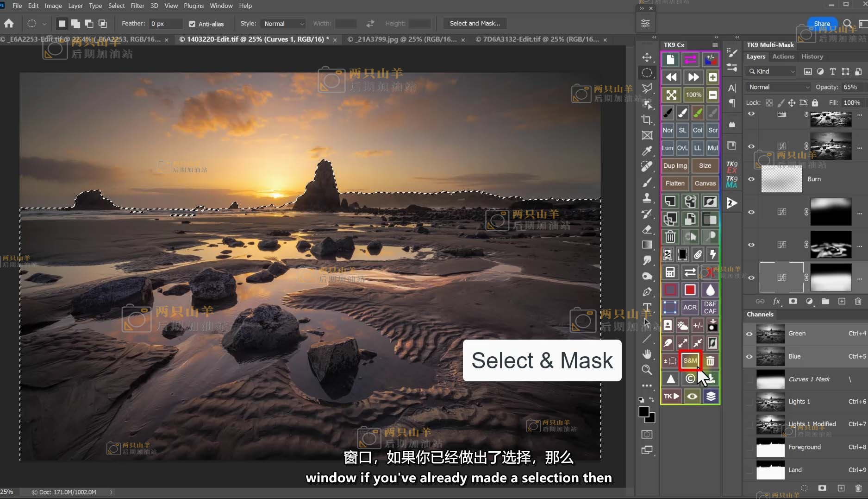The image size is (868, 499).
Task: Hide the Burn layer
Action: coord(751,179)
